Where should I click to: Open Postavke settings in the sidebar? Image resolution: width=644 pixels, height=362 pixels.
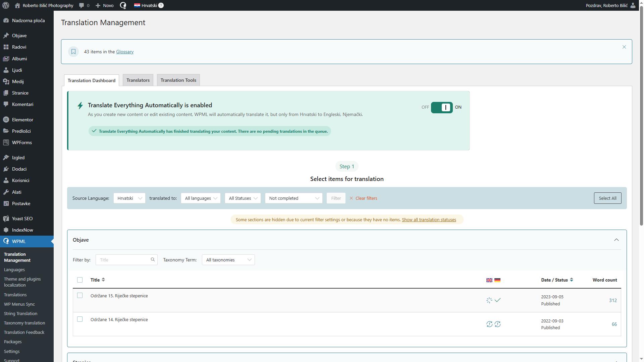pos(27,203)
